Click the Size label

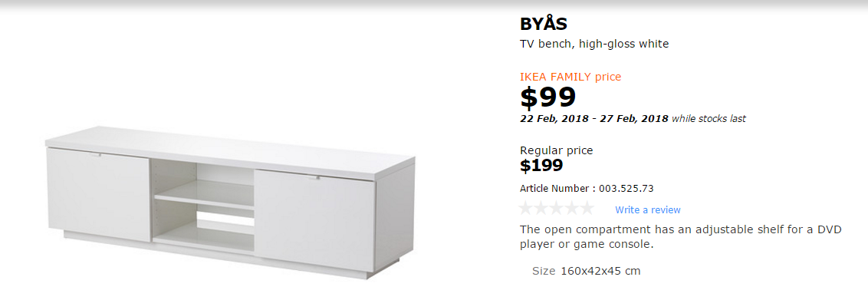tap(544, 271)
